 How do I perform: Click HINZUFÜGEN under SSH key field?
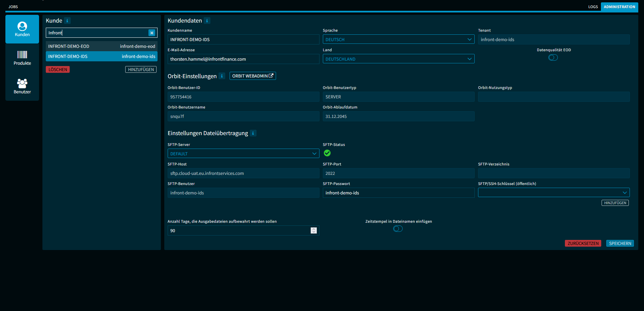tap(615, 203)
